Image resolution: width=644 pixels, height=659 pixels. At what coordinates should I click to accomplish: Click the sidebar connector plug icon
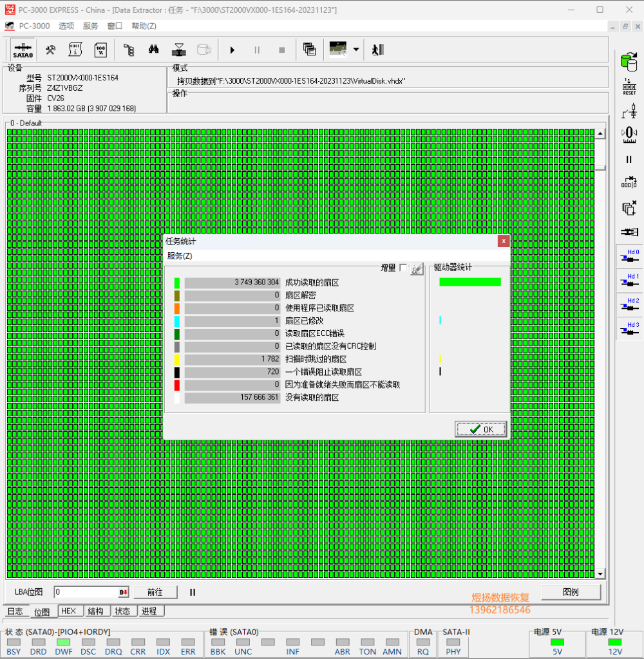(629, 232)
